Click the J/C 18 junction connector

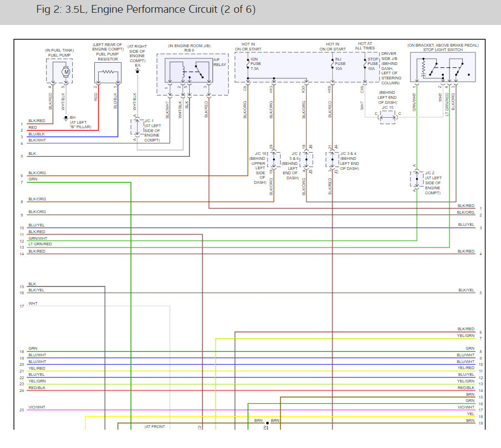274,159
